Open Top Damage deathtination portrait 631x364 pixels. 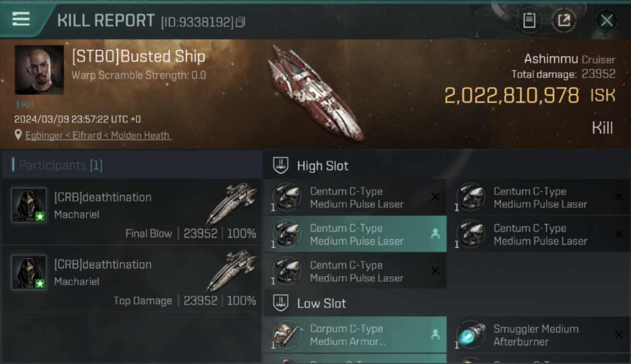coord(29,272)
